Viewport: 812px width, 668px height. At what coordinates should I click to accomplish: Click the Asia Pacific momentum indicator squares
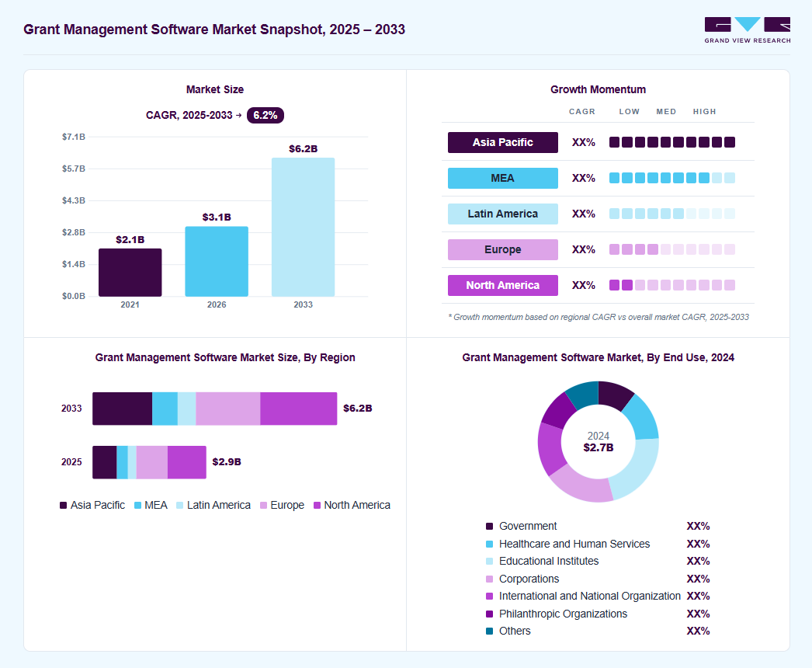click(x=672, y=142)
